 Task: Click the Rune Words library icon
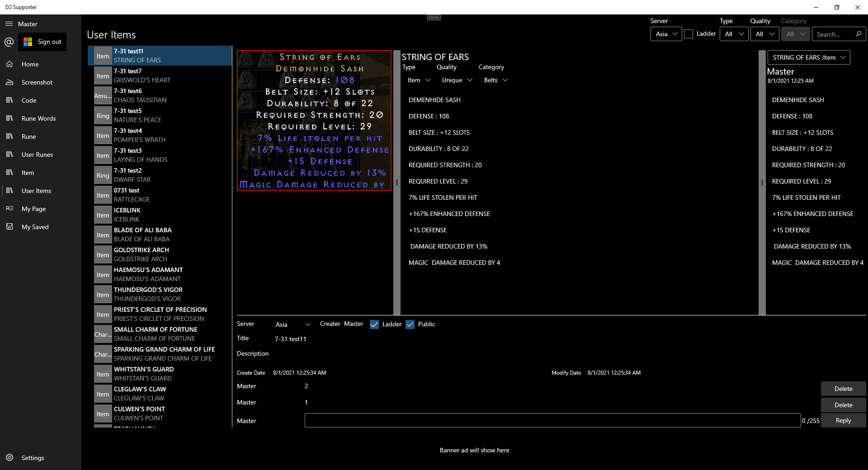click(9, 118)
